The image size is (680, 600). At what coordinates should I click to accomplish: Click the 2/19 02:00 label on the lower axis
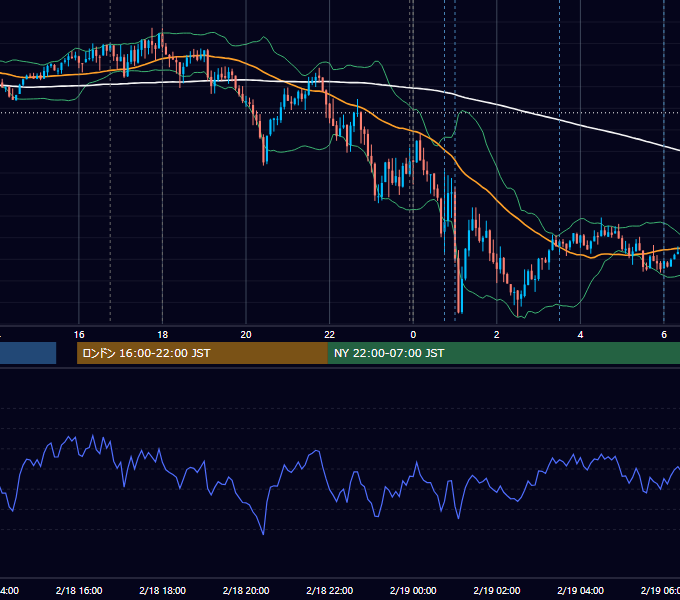[497, 590]
